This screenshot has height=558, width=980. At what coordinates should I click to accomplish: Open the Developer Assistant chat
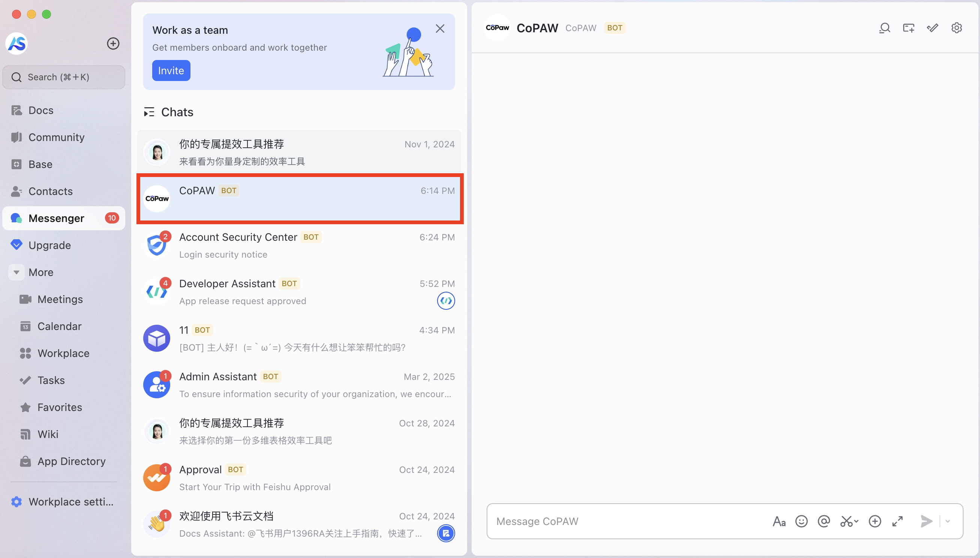(299, 292)
